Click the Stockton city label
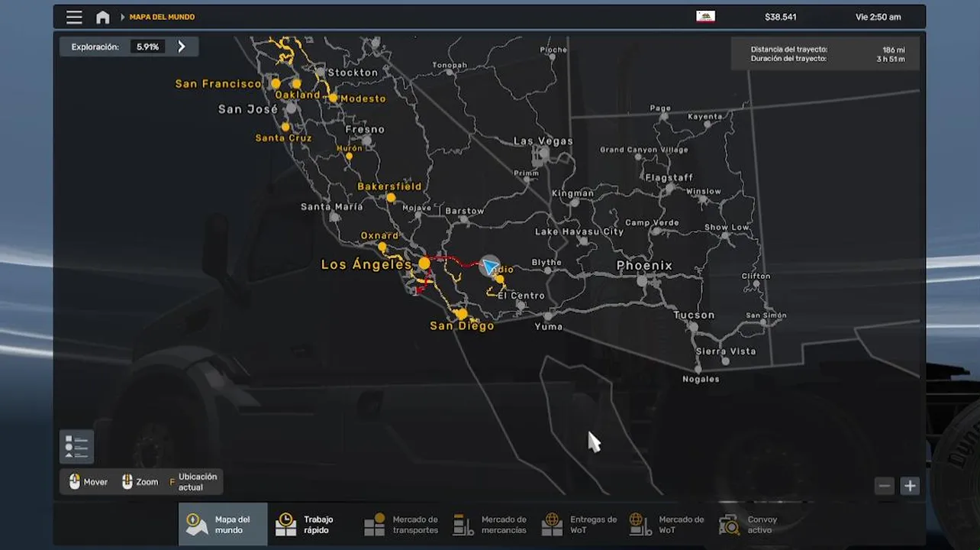980x550 pixels. [353, 73]
